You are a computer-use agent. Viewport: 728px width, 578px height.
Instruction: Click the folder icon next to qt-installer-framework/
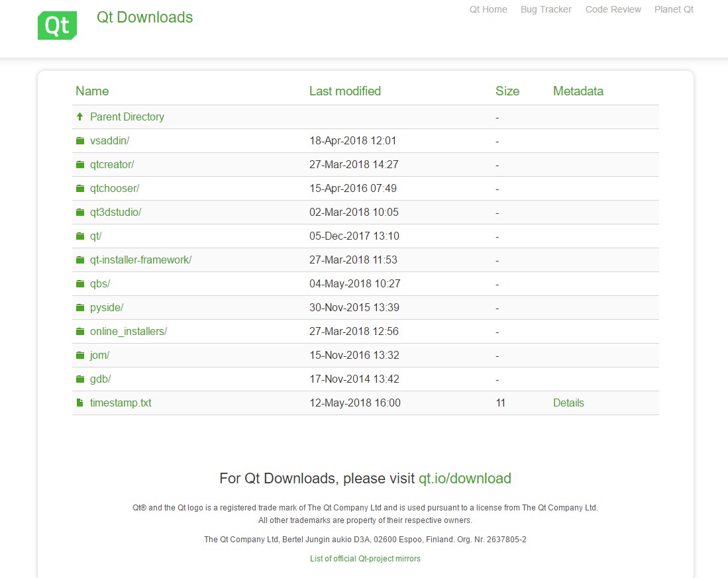tap(80, 260)
